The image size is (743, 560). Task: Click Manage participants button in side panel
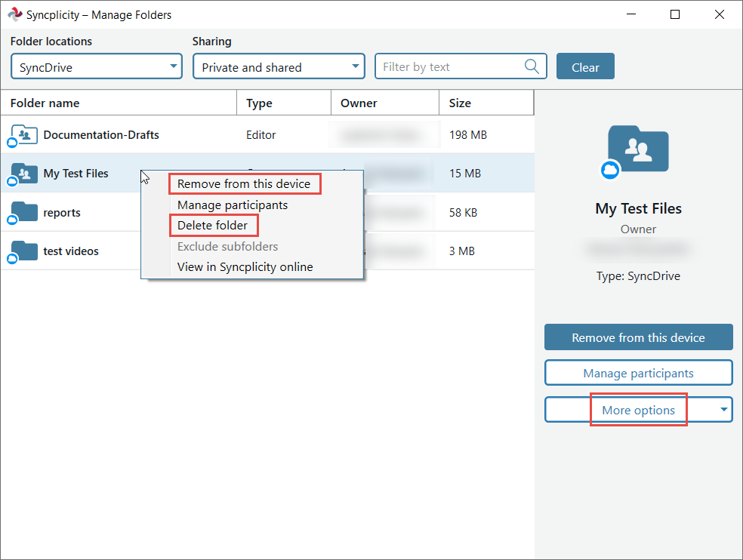coord(638,373)
